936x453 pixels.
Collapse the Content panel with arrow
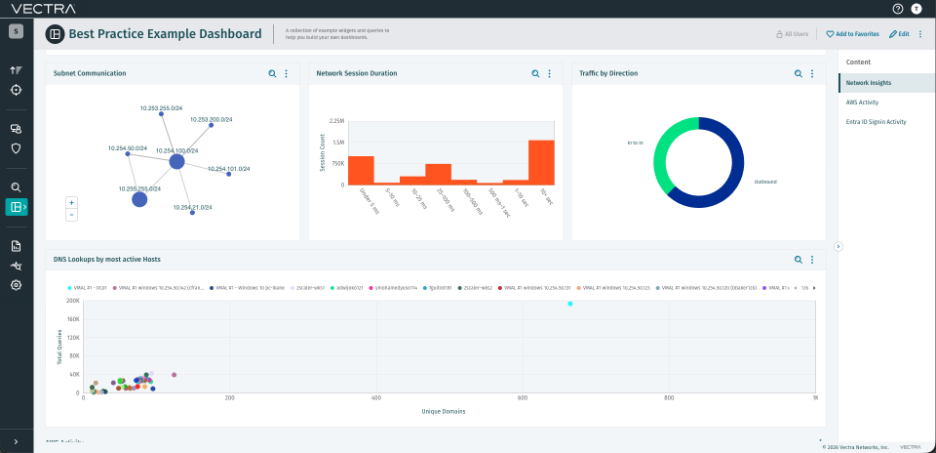coord(838,246)
